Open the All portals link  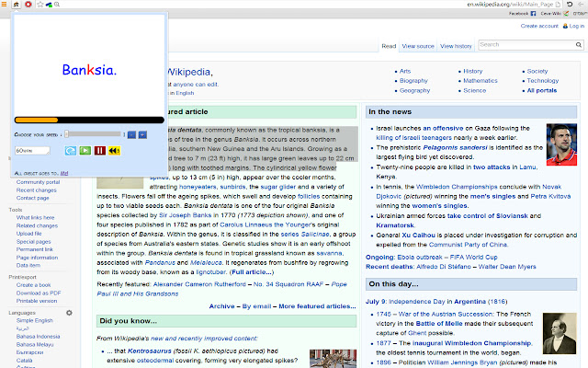[542, 90]
